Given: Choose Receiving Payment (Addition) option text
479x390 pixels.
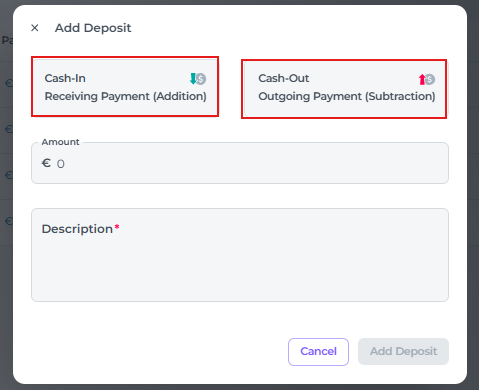Looking at the screenshot, I should 126,96.
